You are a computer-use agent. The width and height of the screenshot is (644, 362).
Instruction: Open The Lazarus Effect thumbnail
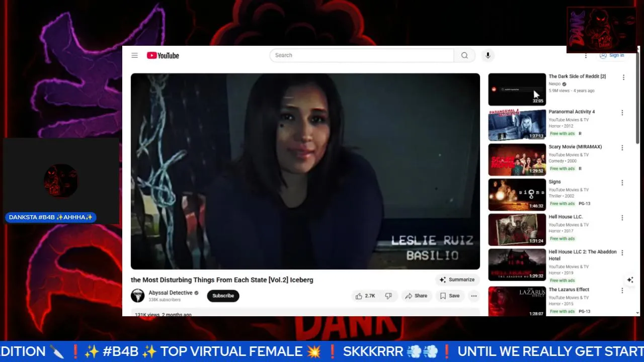point(517,301)
